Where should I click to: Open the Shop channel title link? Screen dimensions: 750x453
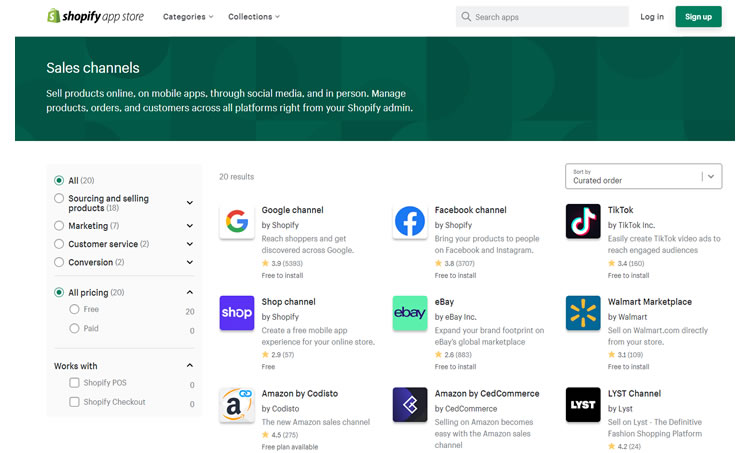288,302
